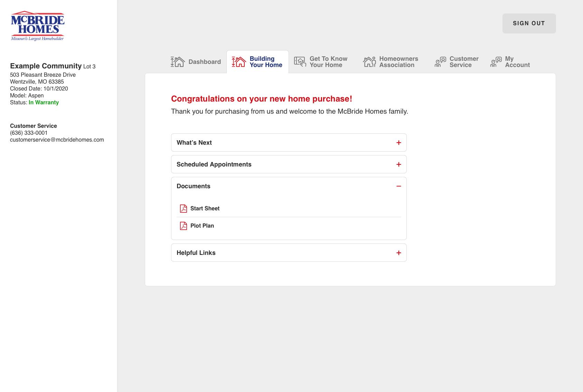Viewport: 583px width, 392px height.
Task: Expand the Scheduled Appointments section
Action: pyautogui.click(x=289, y=164)
